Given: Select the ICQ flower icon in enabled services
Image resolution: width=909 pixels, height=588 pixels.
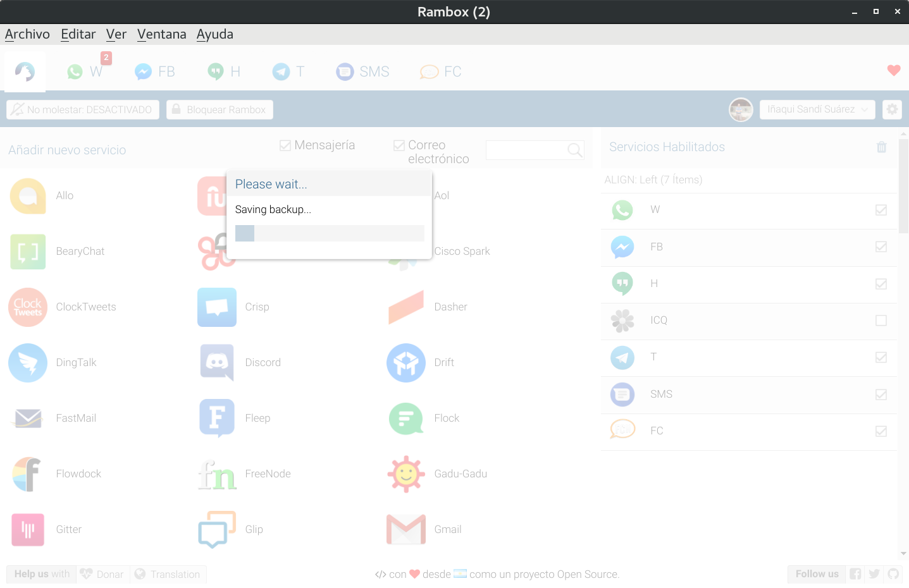Looking at the screenshot, I should (x=622, y=321).
